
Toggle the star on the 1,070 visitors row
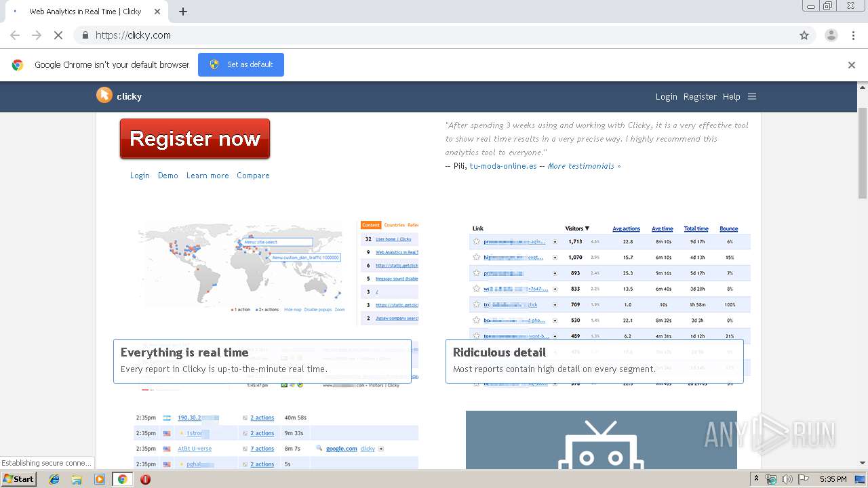477,257
